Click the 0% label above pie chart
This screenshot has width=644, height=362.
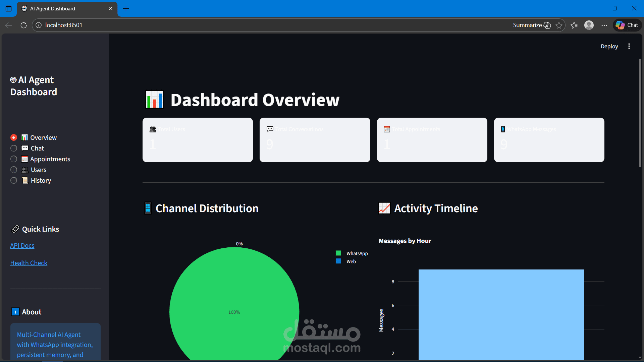click(239, 244)
